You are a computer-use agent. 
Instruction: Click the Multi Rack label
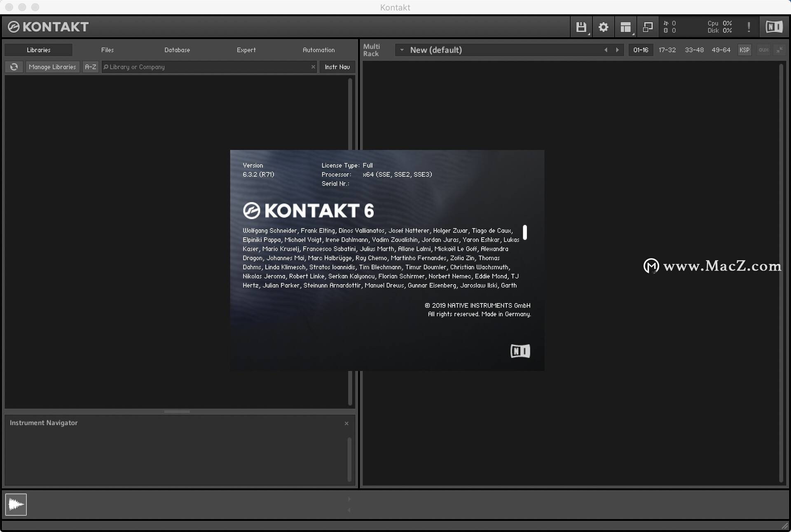coord(371,50)
